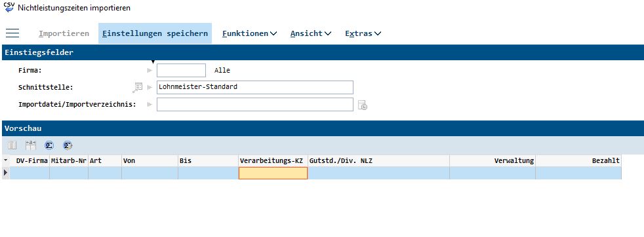
Task: Click the empty Von cell in first row
Action: point(150,173)
